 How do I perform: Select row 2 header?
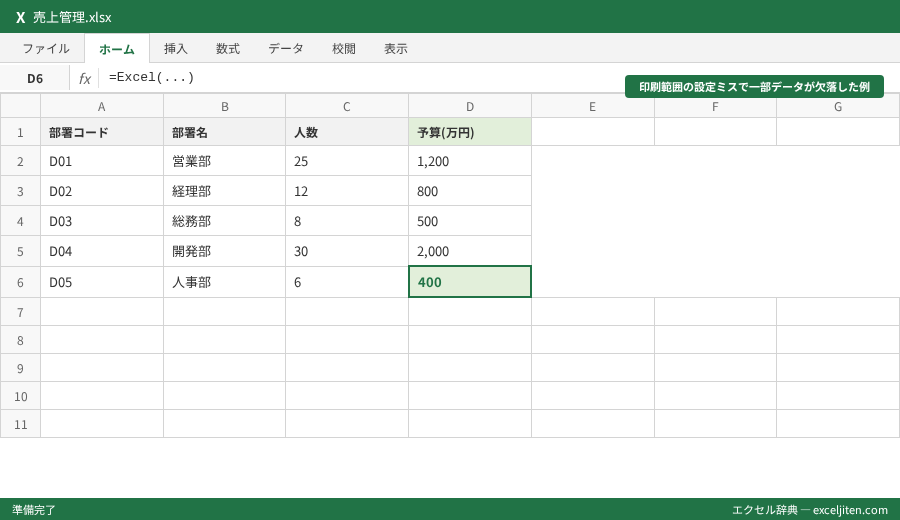(20, 161)
